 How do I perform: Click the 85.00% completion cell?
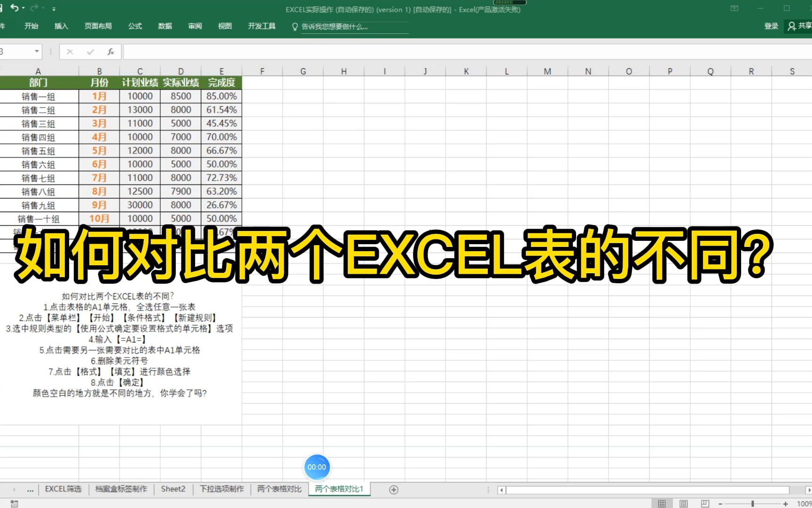tap(221, 96)
